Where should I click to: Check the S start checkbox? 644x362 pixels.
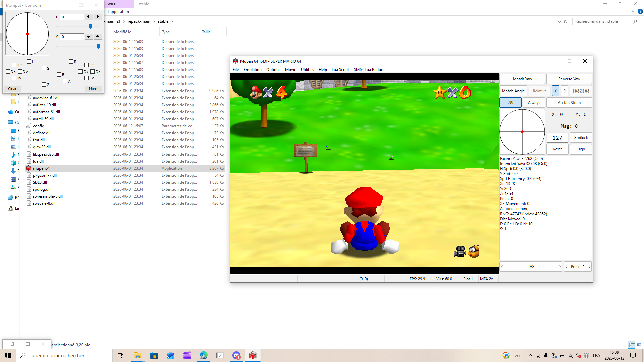coord(44,68)
